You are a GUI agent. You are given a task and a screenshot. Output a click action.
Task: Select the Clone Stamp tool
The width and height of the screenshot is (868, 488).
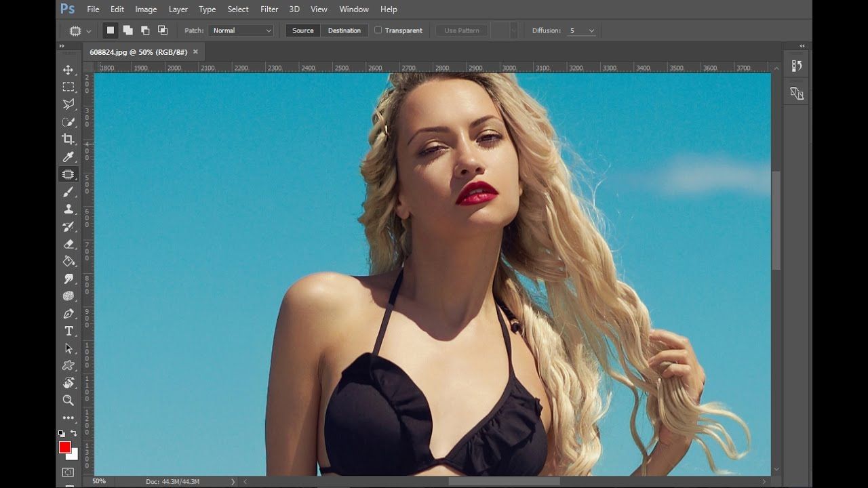click(68, 209)
